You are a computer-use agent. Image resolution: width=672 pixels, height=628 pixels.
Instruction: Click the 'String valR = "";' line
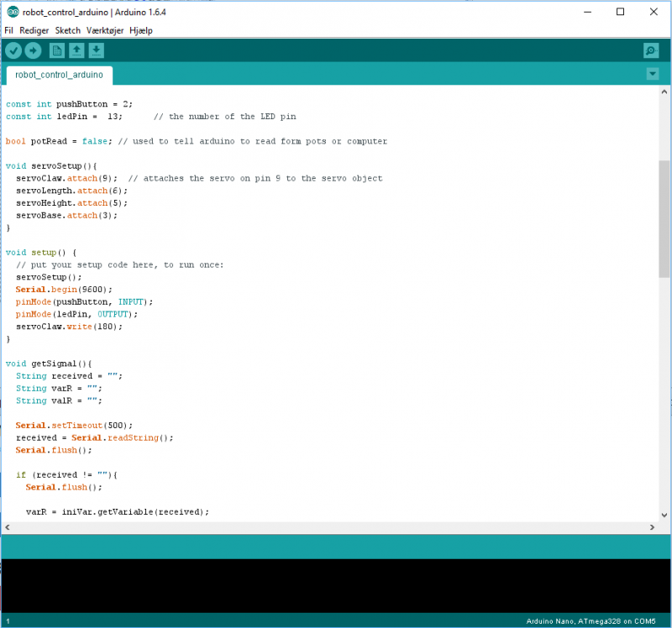point(59,401)
